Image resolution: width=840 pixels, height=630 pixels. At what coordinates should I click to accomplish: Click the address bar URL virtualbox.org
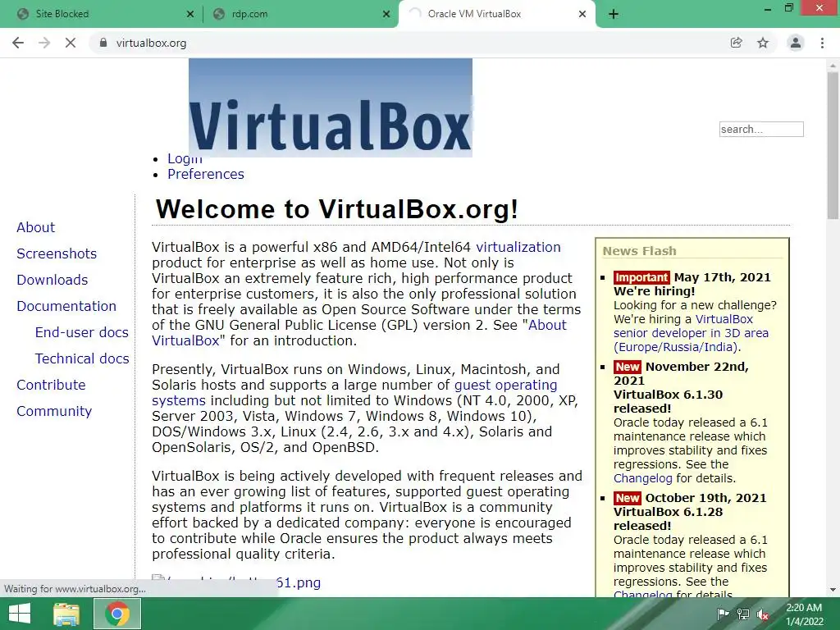pyautogui.click(x=151, y=43)
